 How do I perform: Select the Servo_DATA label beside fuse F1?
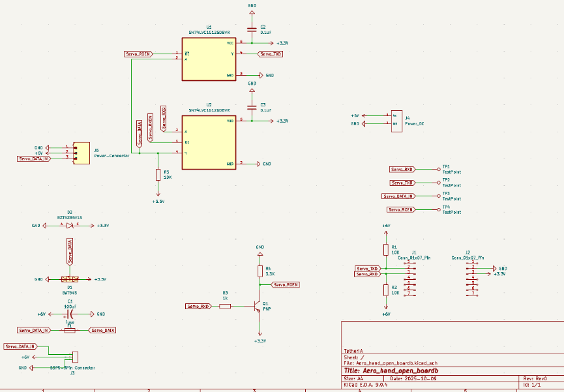coord(103,331)
